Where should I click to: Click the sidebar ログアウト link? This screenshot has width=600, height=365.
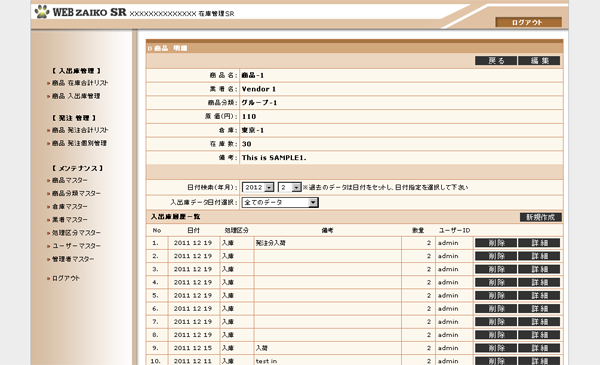point(66,278)
